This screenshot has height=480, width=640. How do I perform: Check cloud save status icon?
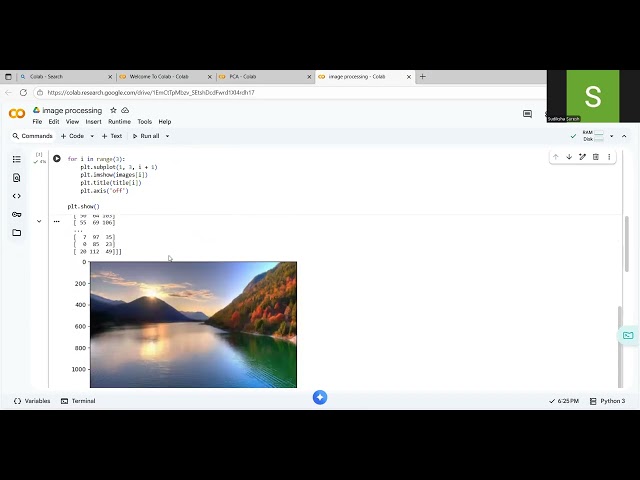125,110
